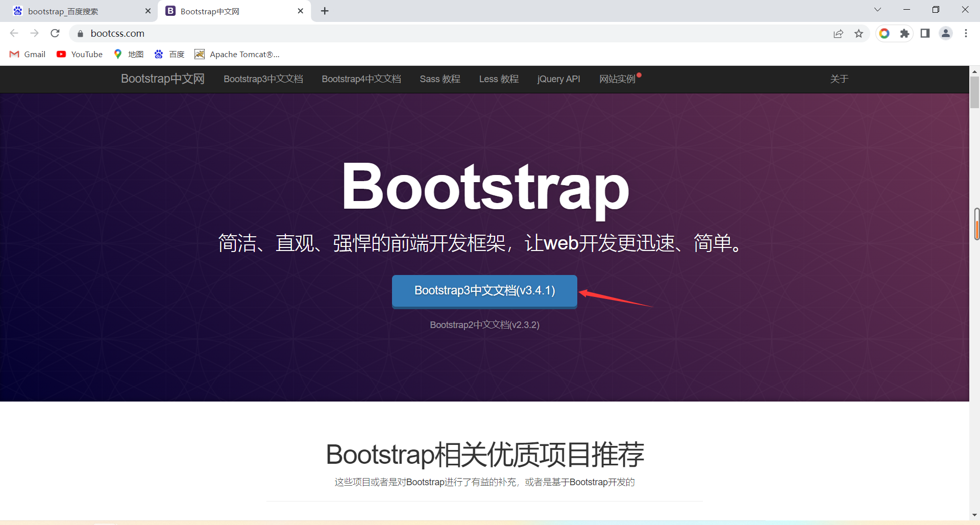Reload the bootcss.com page
This screenshot has width=980, height=525.
pos(55,33)
